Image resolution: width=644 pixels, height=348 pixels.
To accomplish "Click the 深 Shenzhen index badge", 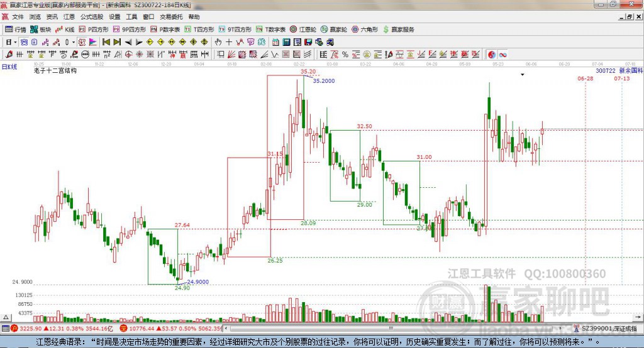I will point(124,329).
